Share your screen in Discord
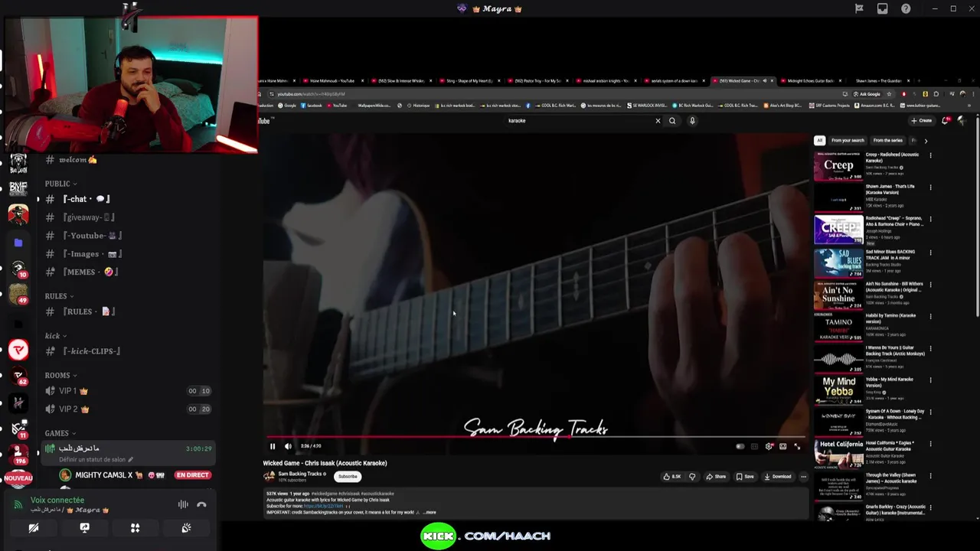 click(84, 528)
